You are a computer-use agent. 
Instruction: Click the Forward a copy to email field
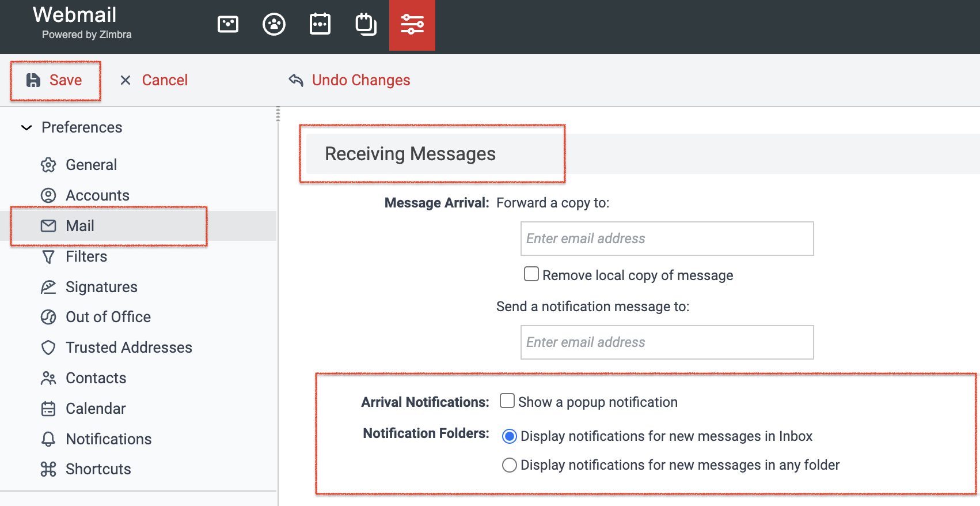(x=667, y=239)
